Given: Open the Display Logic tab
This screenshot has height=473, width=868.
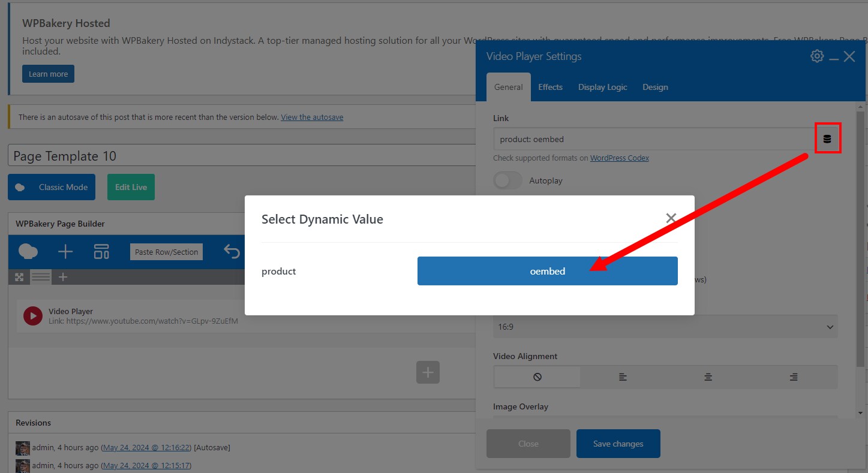Looking at the screenshot, I should tap(602, 87).
